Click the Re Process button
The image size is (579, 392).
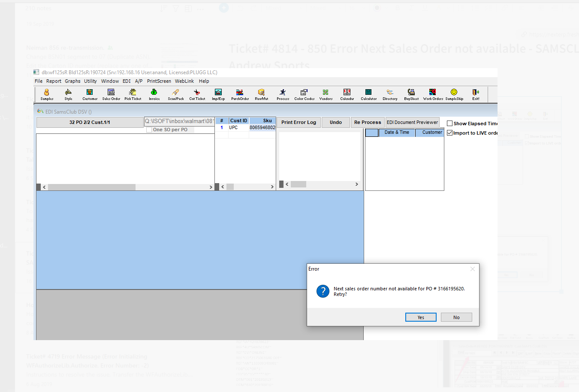tap(368, 122)
